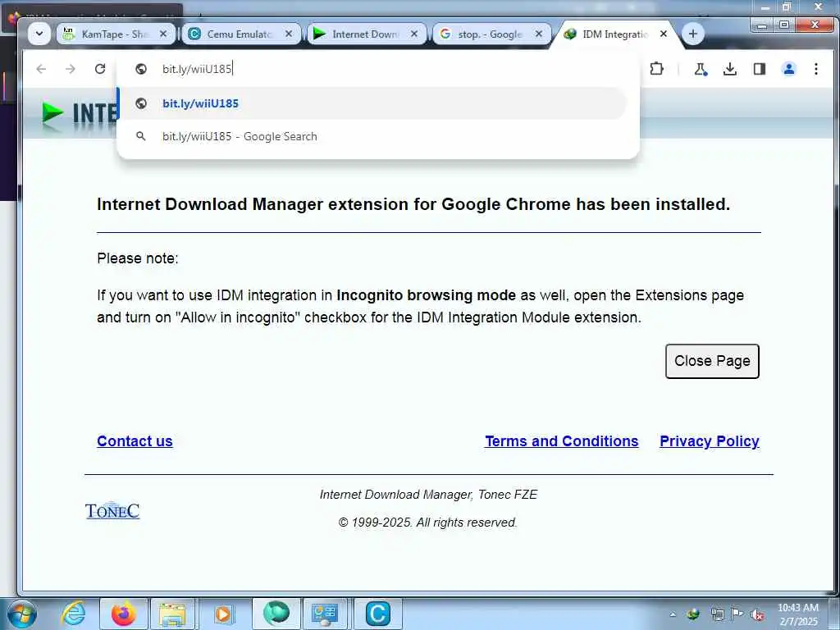Open the muted volume tray icon
The width and height of the screenshot is (840, 630).
pos(757,614)
